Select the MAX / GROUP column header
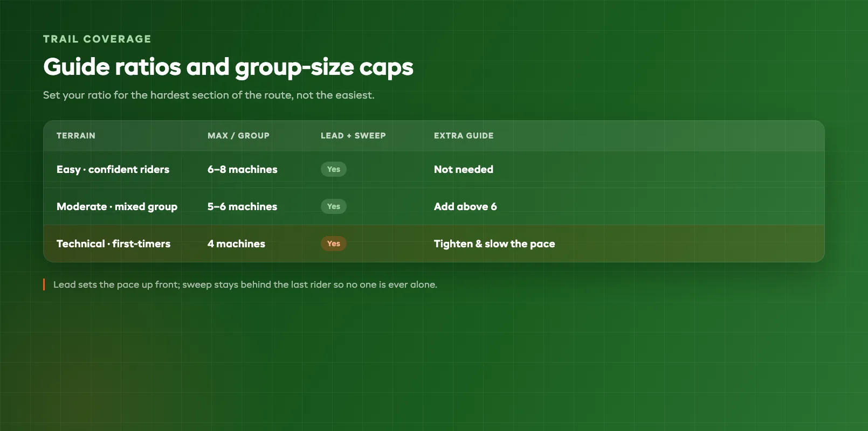This screenshot has width=868, height=431. click(x=238, y=136)
